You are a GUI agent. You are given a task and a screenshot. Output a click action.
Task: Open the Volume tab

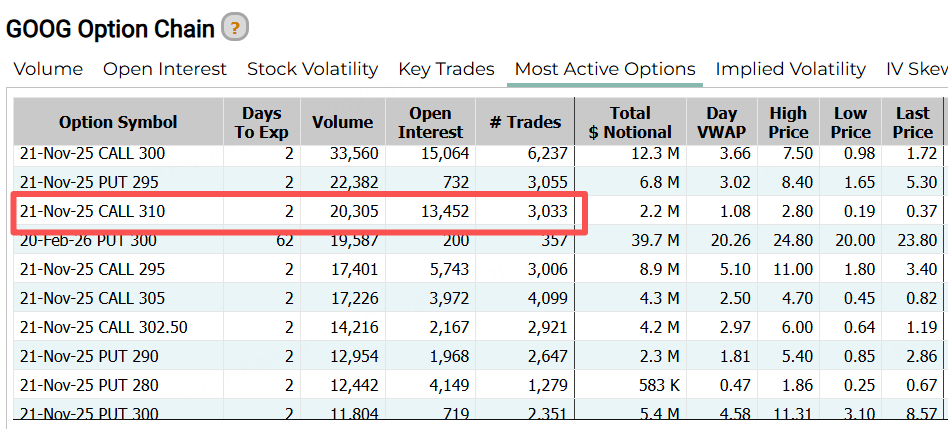click(x=48, y=69)
